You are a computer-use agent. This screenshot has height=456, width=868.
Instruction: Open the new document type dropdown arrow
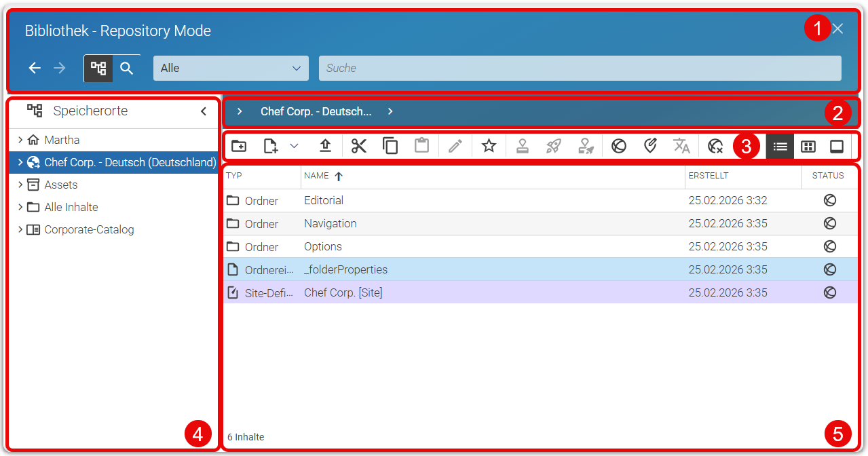coord(294,146)
